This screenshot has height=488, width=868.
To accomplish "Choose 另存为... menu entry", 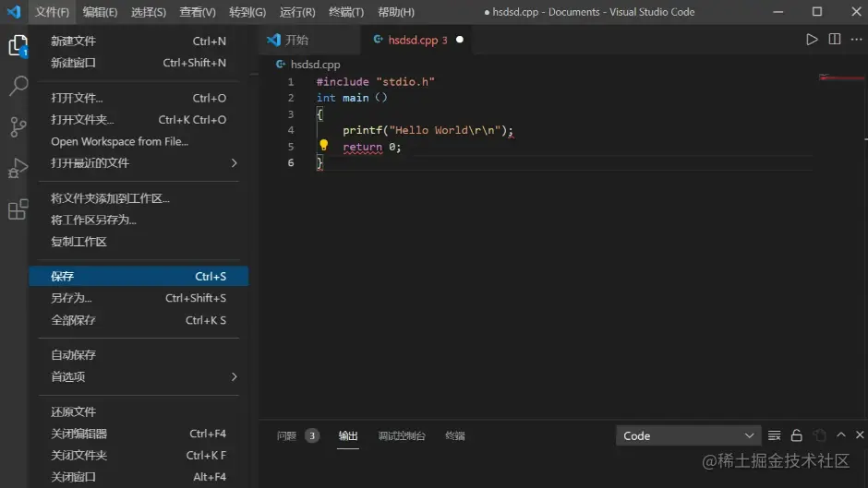I will tap(139, 298).
